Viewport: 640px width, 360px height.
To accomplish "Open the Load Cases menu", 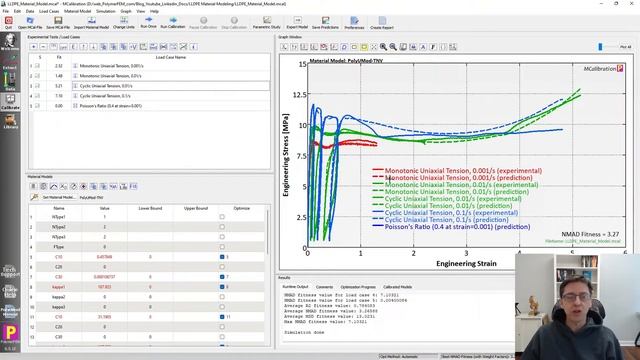I will pos(49,11).
